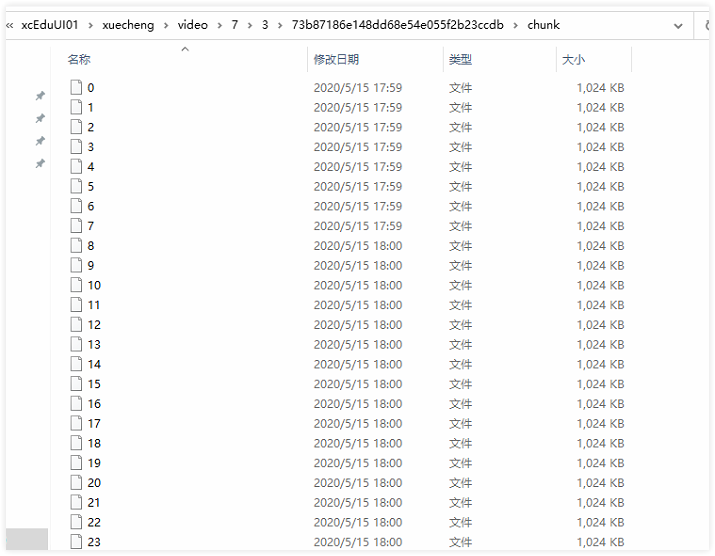Click the file icon next to 1
This screenshot has height=556, width=715.
76,107
